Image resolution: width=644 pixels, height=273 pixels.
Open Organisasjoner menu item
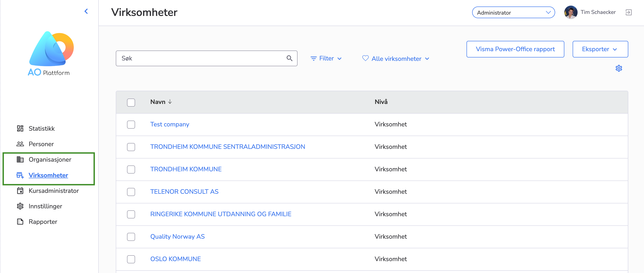tap(50, 159)
